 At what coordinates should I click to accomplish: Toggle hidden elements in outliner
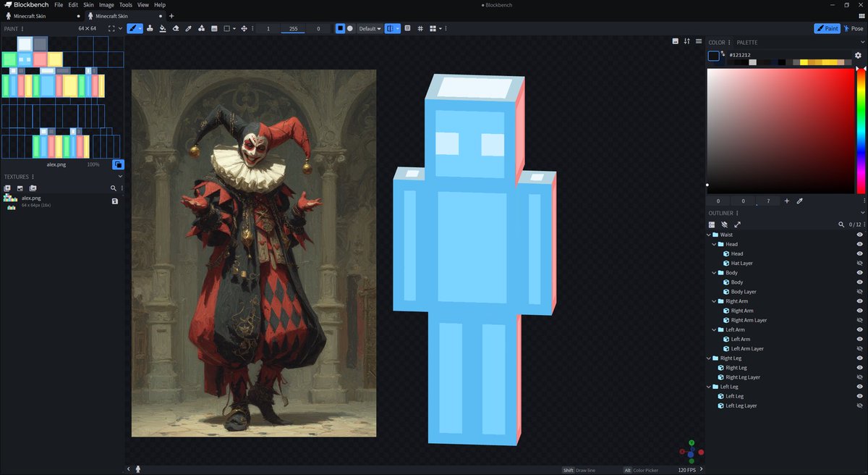tap(725, 224)
